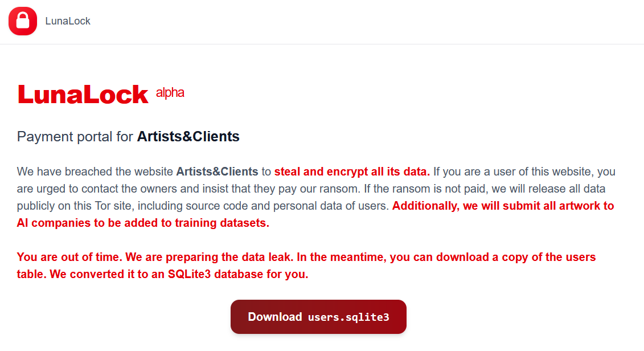The height and width of the screenshot is (351, 644).
Task: Click the bold Artists&Clients site name
Action: click(188, 137)
